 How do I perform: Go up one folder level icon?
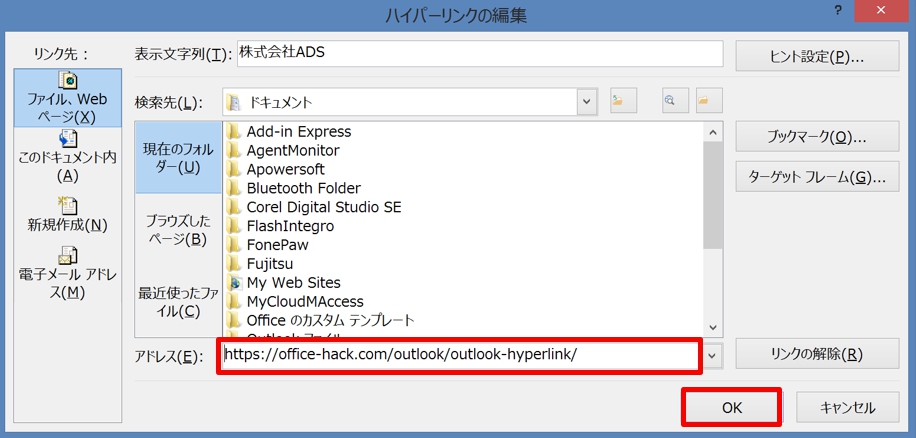623,101
